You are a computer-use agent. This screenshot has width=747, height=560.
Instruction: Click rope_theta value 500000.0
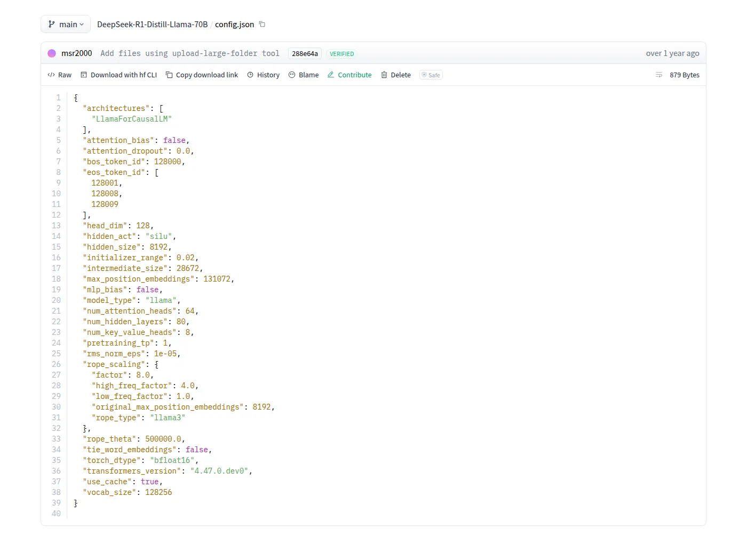click(163, 439)
